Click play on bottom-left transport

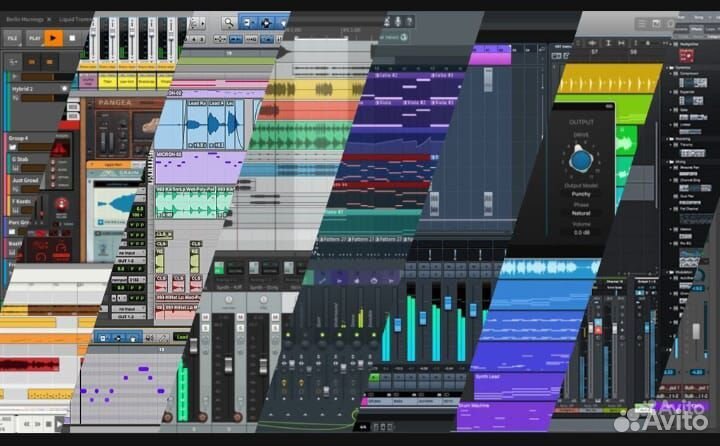coord(60,424)
